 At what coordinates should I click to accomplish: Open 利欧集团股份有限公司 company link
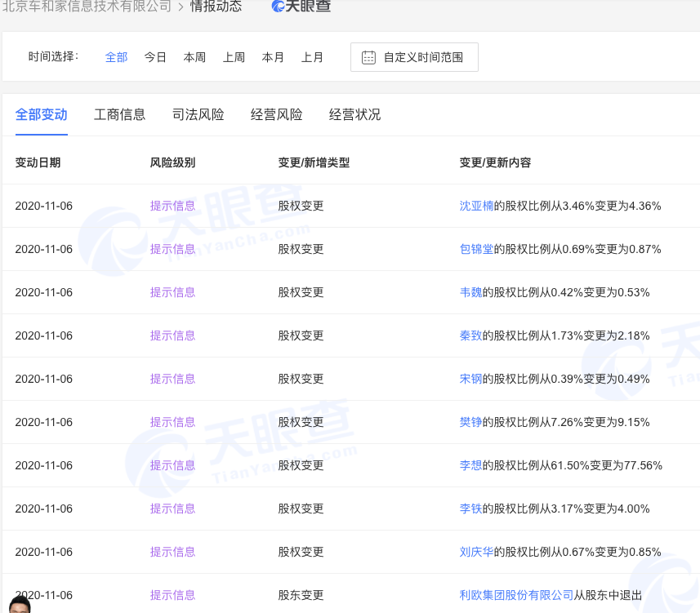coord(516,595)
